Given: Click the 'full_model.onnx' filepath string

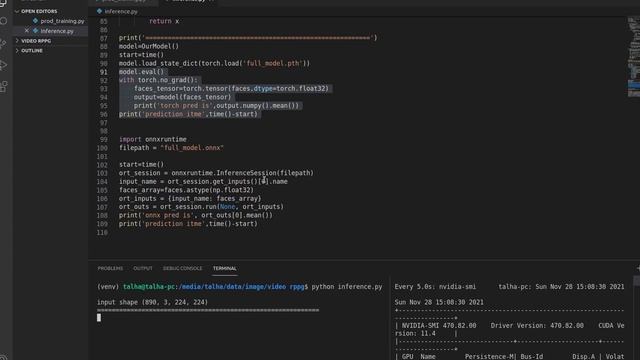Looking at the screenshot, I should pyautogui.click(x=192, y=148).
